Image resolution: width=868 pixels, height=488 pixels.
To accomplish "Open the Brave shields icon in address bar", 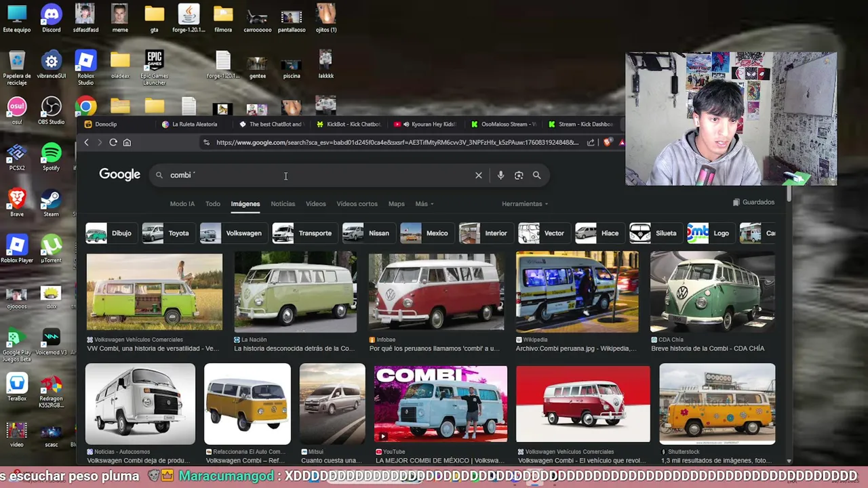I will tap(607, 142).
